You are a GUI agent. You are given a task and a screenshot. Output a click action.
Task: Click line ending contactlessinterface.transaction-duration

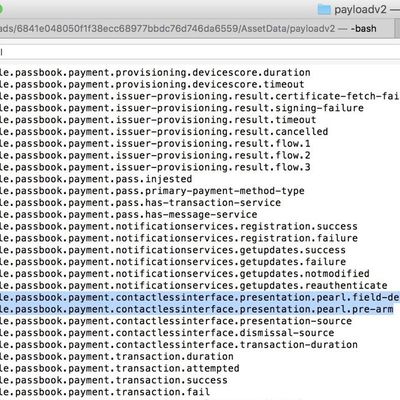coord(179,345)
